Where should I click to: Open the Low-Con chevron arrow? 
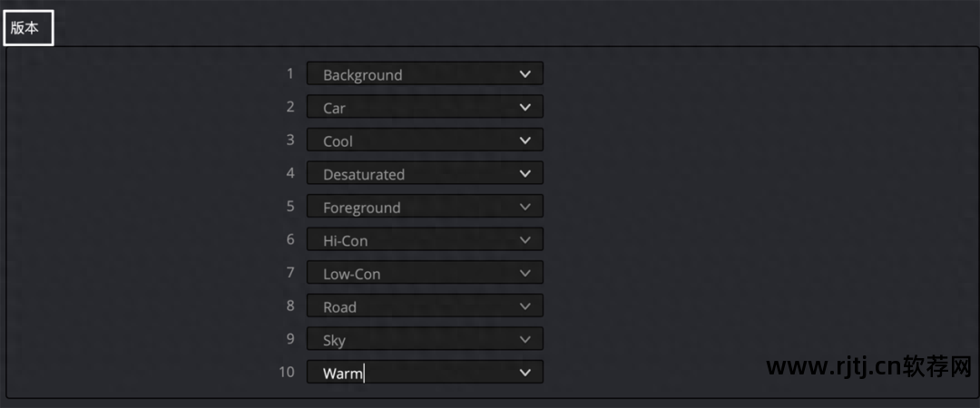[524, 273]
